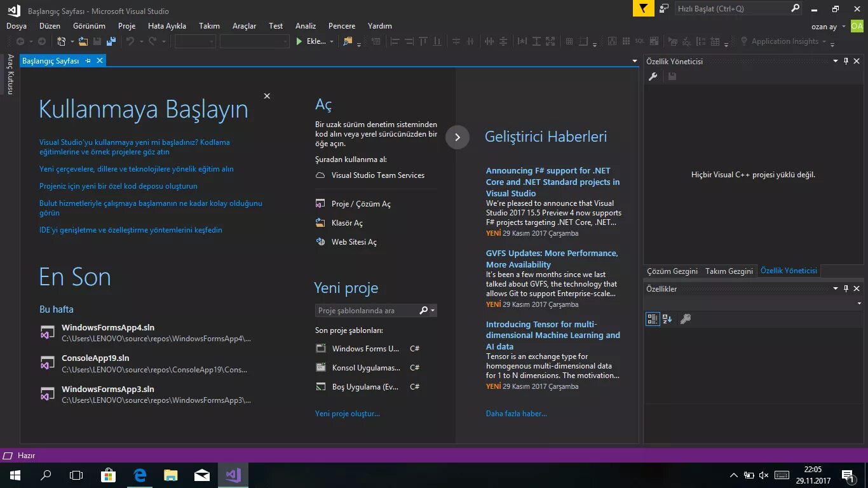The image size is (868, 488).
Task: Open Özellik Yöneticisi window position dropdown arrow
Action: point(836,61)
